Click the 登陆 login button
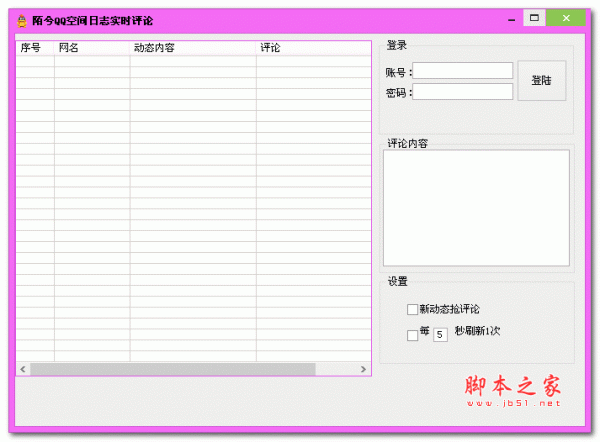The height and width of the screenshot is (442, 600). 541,80
